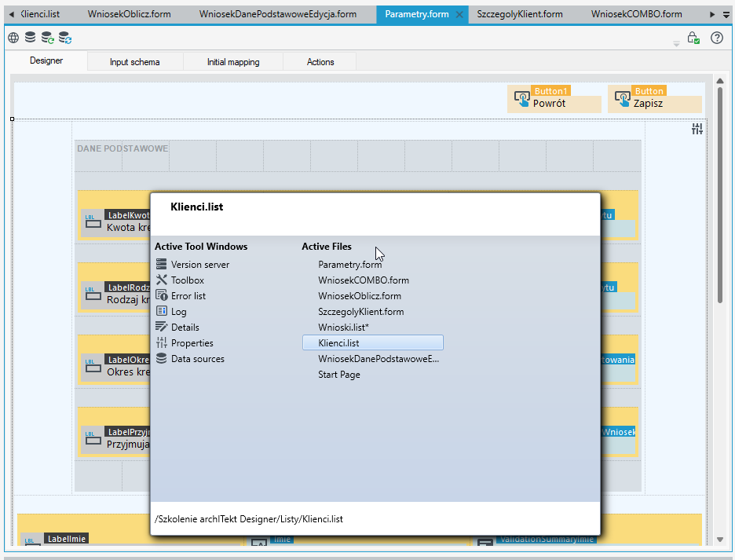Switch to the Initial mapping tab
This screenshot has width=735, height=560.
[233, 62]
